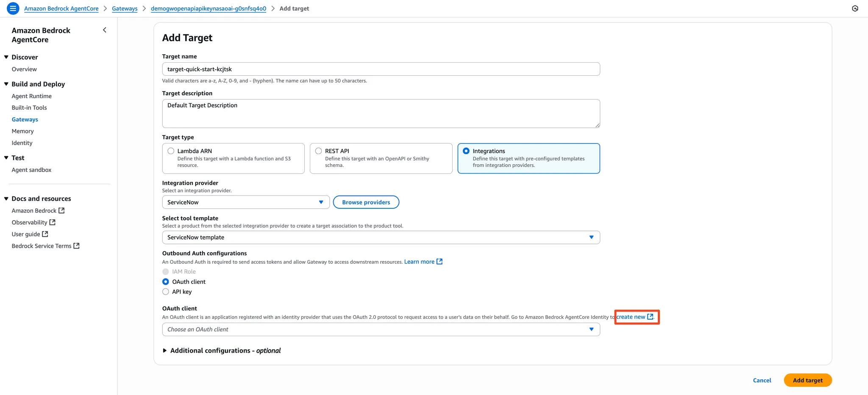Choose the API key outbound auth option
Viewport: 868px width, 395px height.
[166, 292]
